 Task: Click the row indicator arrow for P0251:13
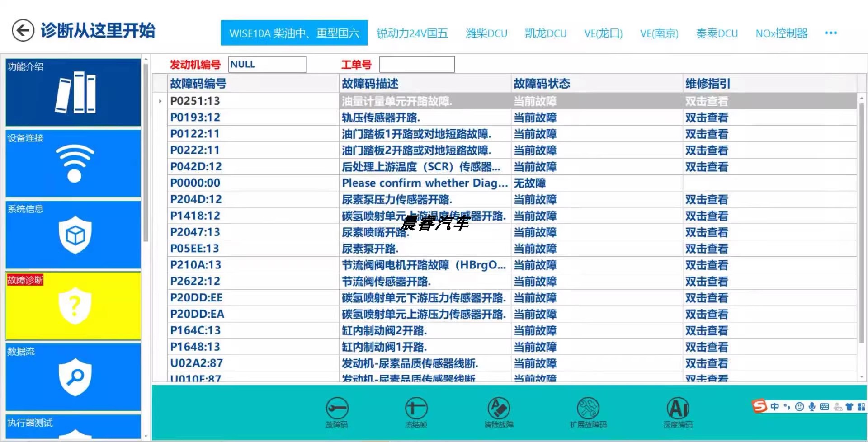click(x=160, y=101)
